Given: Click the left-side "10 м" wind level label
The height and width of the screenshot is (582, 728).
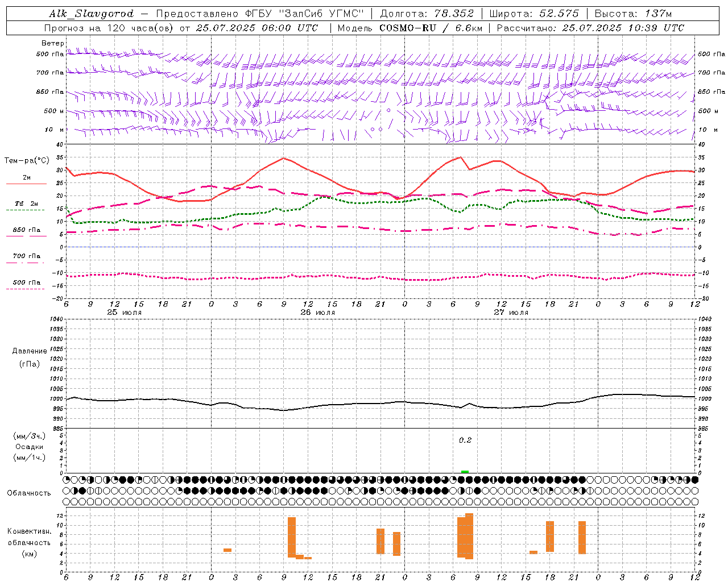Looking at the screenshot, I should (x=54, y=130).
